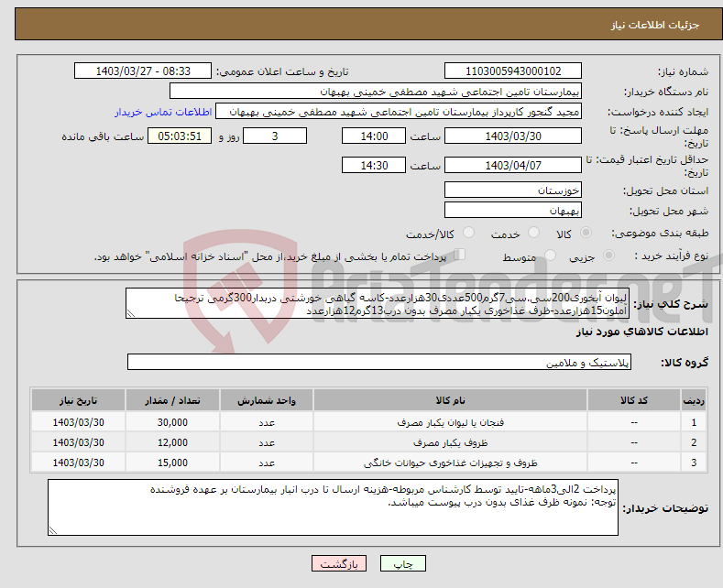Click the remaining days field showing 3
723x588 pixels.
pyautogui.click(x=275, y=136)
